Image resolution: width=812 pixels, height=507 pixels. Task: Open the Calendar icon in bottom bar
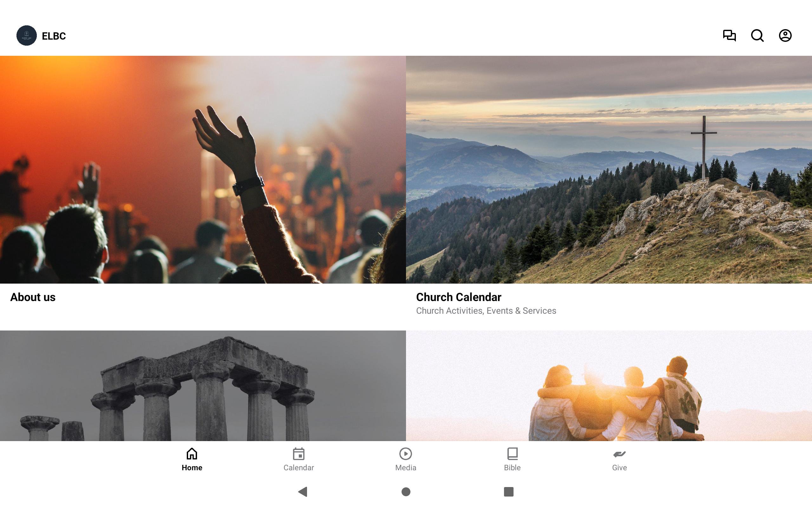(298, 454)
